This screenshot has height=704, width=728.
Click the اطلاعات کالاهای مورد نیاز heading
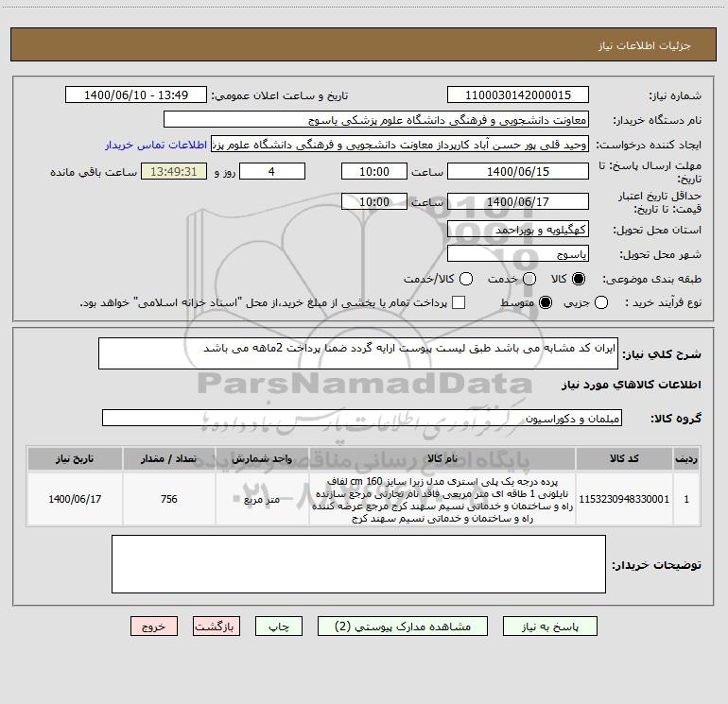pos(631,385)
